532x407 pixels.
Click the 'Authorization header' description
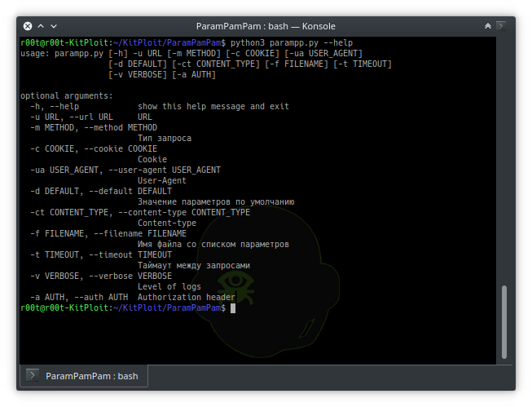tap(187, 297)
